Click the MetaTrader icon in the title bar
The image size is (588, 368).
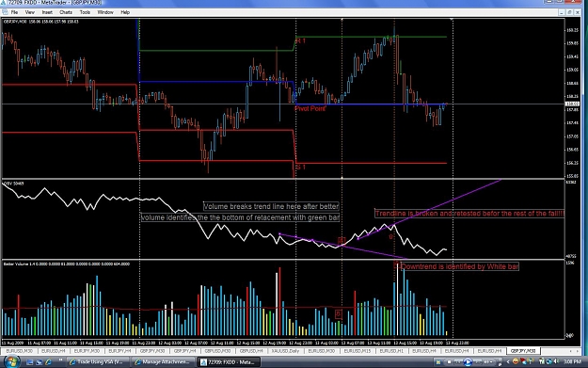4,3
